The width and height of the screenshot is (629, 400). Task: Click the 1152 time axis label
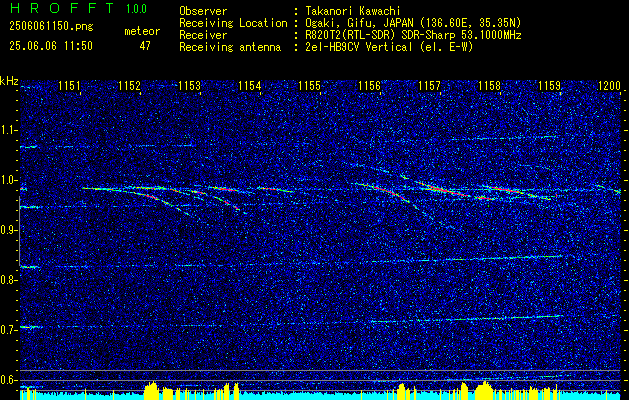tap(130, 86)
